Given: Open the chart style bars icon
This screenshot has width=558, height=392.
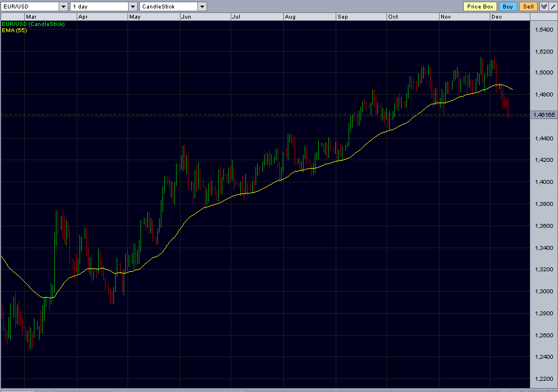Looking at the screenshot, I should coord(544,6).
